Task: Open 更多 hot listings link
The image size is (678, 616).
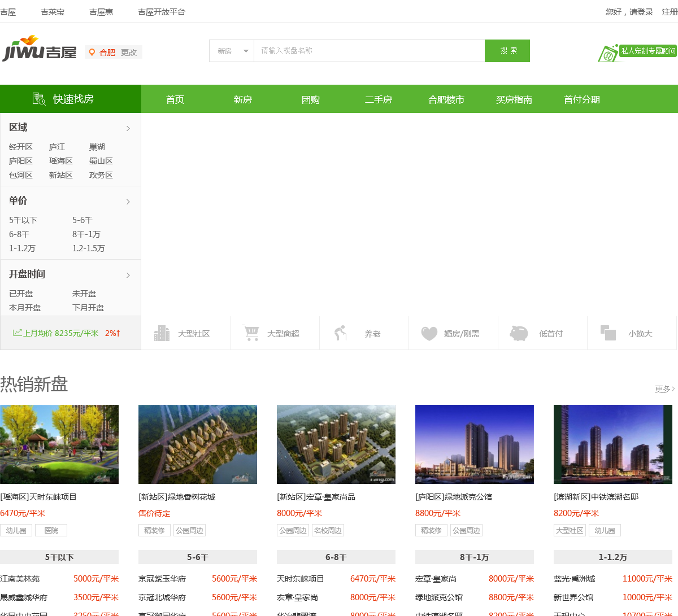Action: click(665, 388)
